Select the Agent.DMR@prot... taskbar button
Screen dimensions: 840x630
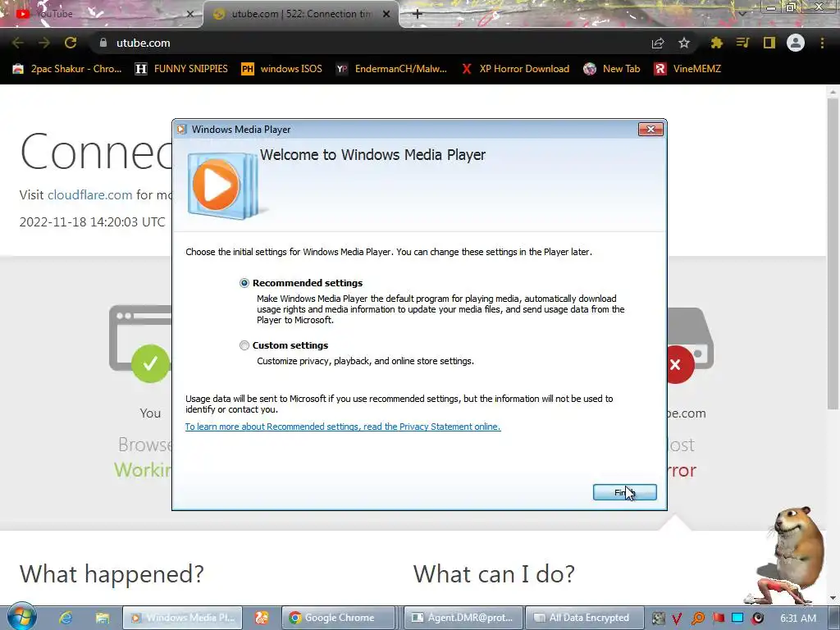pyautogui.click(x=463, y=618)
